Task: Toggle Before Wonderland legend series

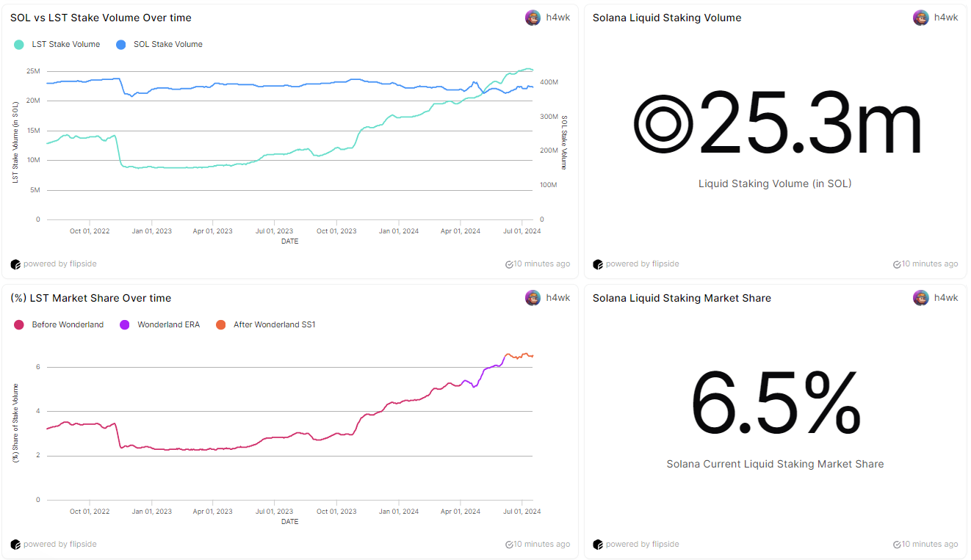Action: point(68,324)
